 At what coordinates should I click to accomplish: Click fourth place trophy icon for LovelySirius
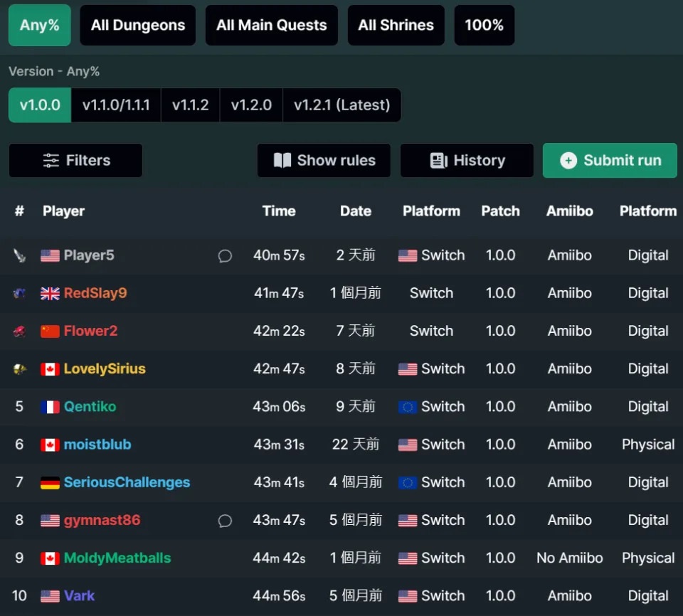[20, 369]
